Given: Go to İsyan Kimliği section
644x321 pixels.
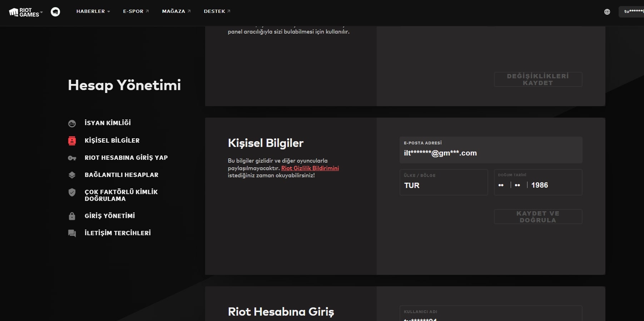Looking at the screenshot, I should (x=108, y=123).
